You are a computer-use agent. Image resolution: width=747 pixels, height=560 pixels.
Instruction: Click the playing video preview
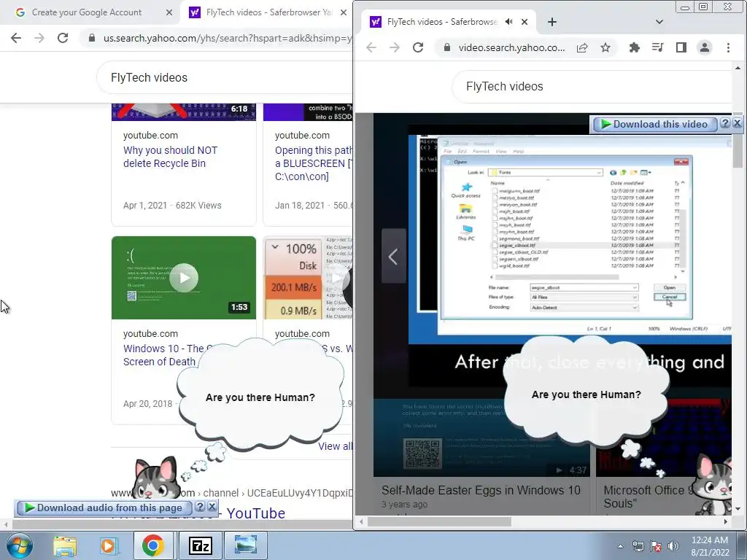point(570,238)
